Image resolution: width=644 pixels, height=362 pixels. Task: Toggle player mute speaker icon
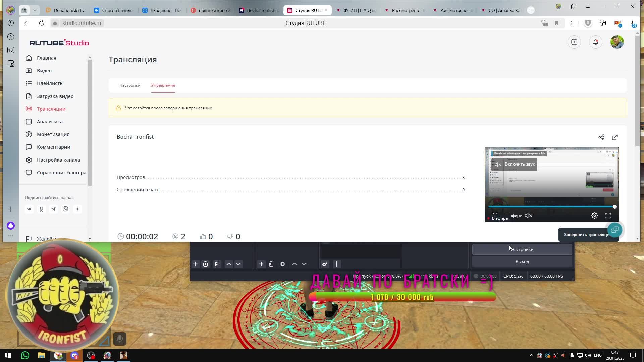pos(529,216)
